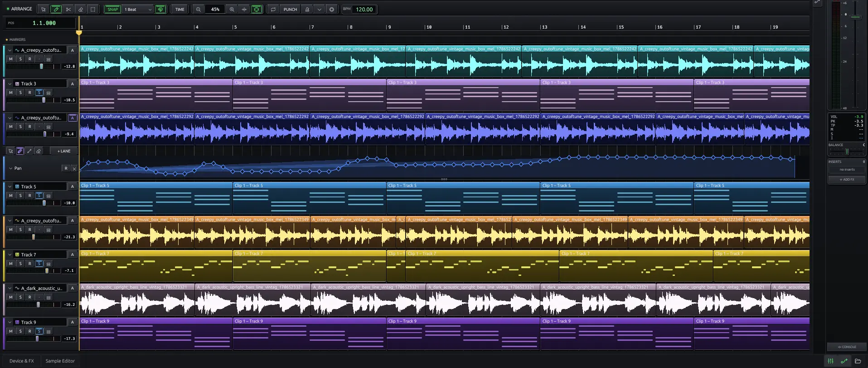
Task: Select the eraser tool in the top toolbar
Action: pyautogui.click(x=80, y=9)
